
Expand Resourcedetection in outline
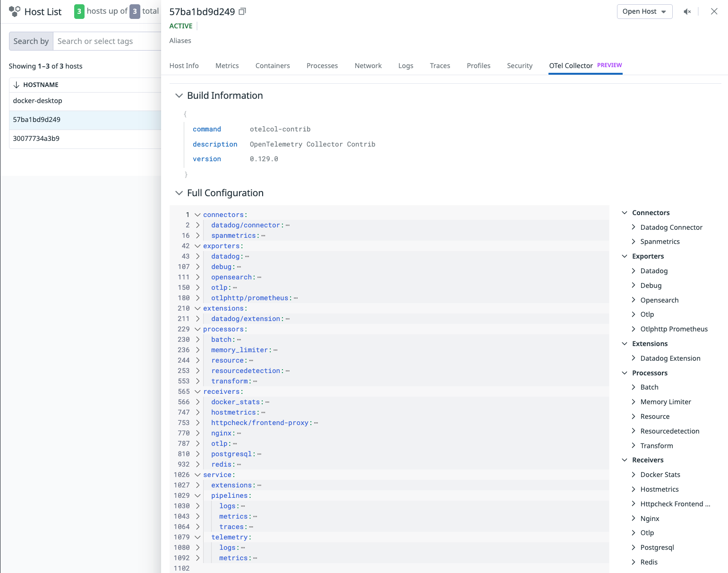point(634,431)
